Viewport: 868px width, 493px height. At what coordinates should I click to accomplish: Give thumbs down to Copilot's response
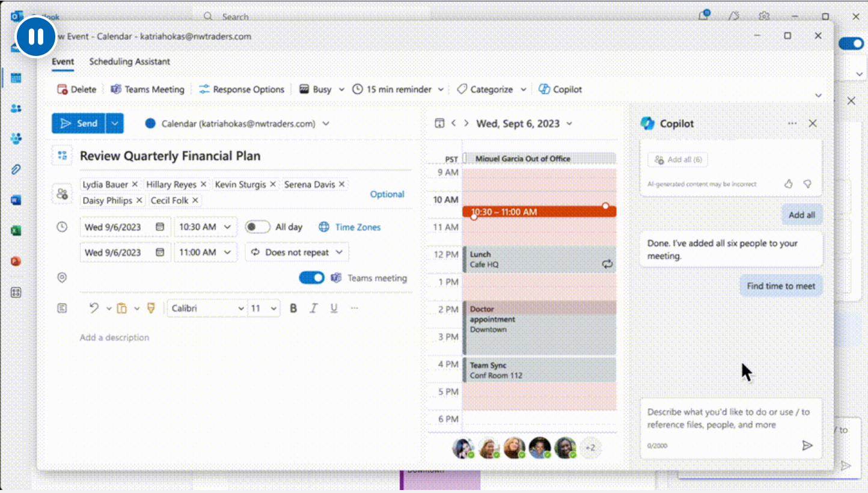[807, 184]
